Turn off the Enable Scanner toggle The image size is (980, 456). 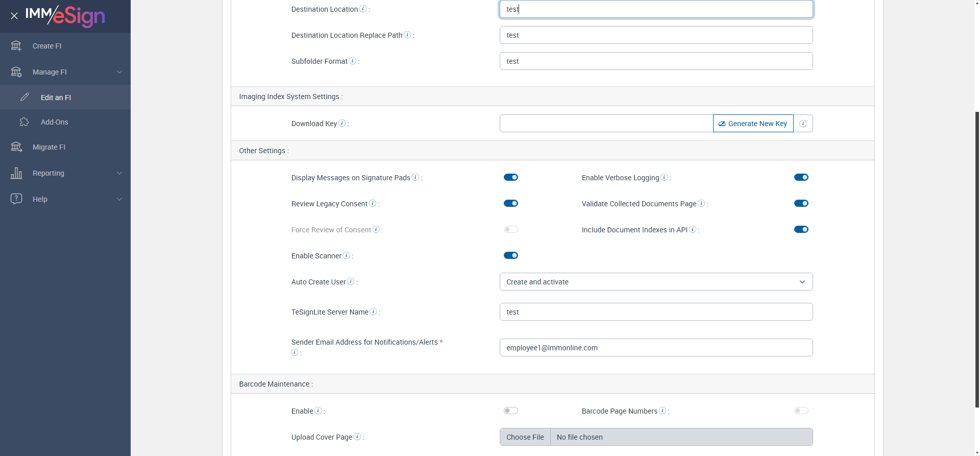tap(510, 255)
